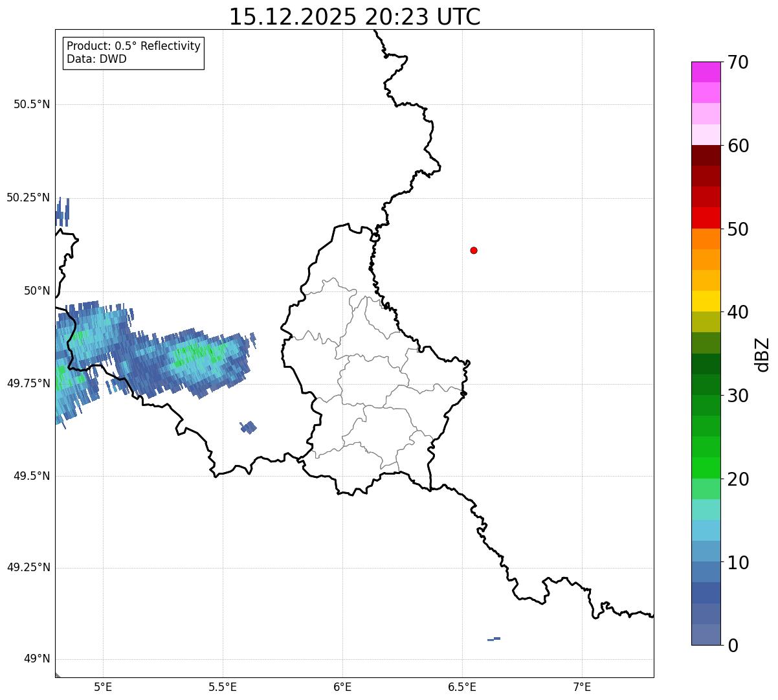Click the 10 tick label on colorbar
This screenshot has height=700, width=778.
pyautogui.click(x=738, y=563)
